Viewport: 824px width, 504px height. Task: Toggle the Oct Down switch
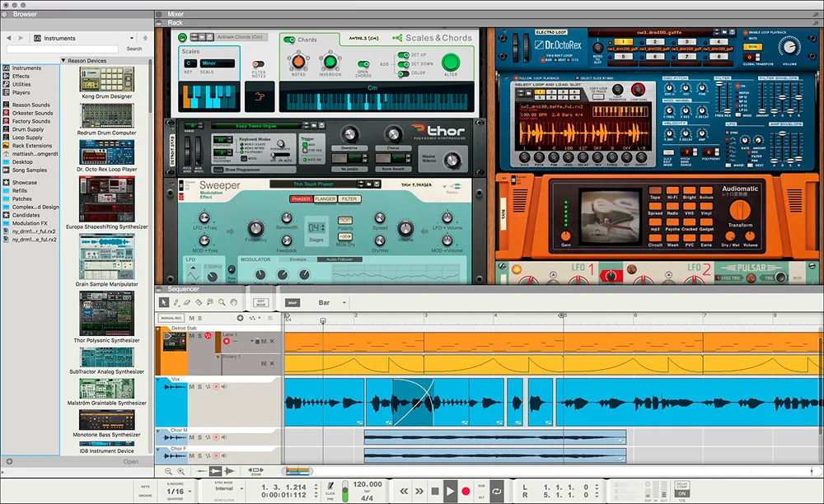pos(403,64)
